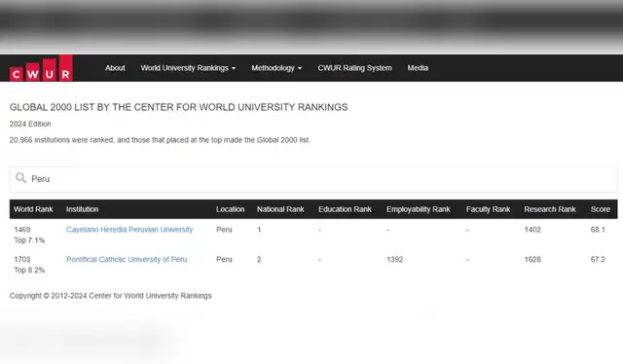Image resolution: width=623 pixels, height=364 pixels.
Task: Click the search field containing Peru
Action: [x=313, y=179]
